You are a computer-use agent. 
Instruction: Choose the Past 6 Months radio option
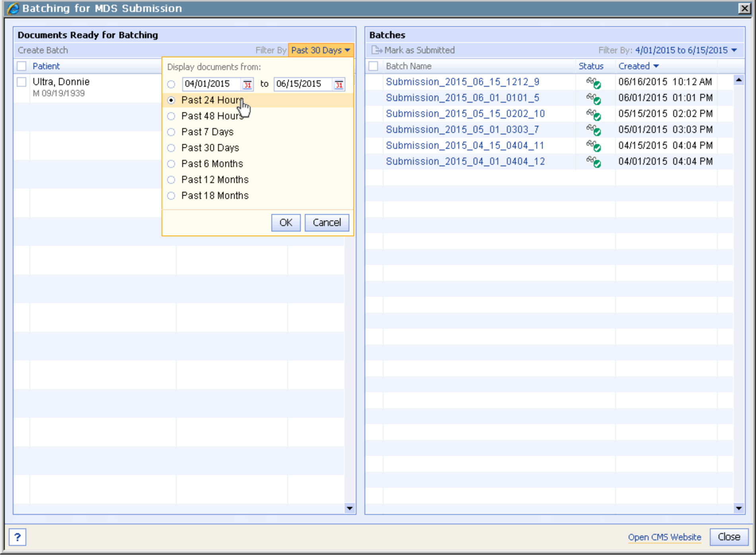[x=171, y=164]
